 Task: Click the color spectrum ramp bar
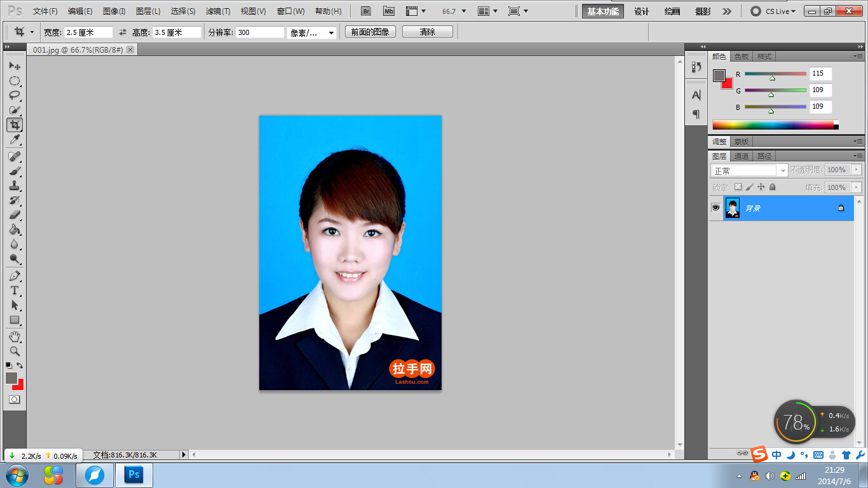[775, 125]
